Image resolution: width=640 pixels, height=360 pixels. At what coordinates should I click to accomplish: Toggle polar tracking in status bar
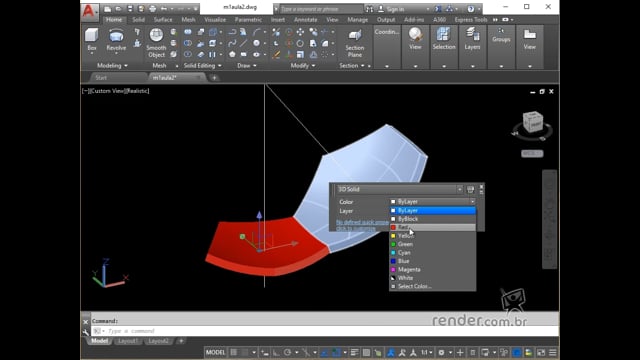click(287, 352)
